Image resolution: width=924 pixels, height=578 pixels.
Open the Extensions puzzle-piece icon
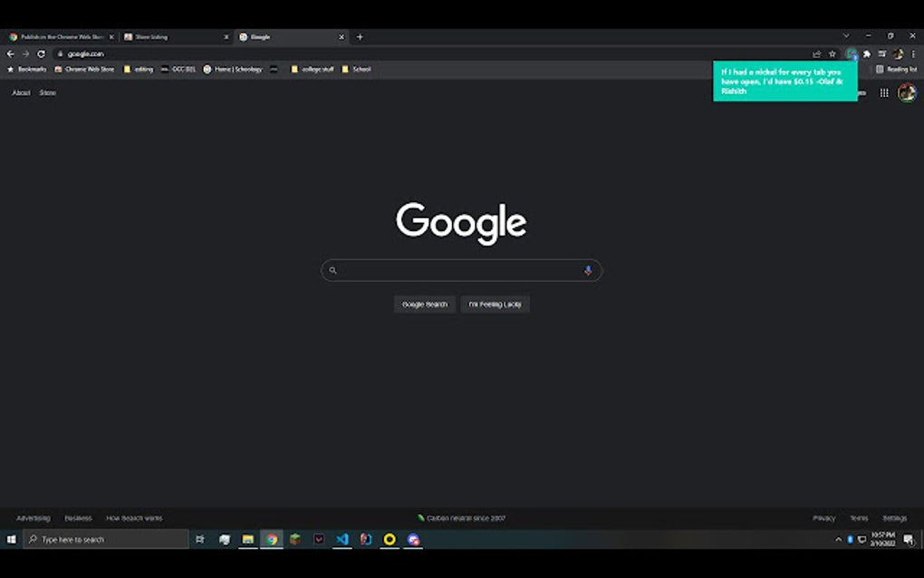tap(865, 53)
